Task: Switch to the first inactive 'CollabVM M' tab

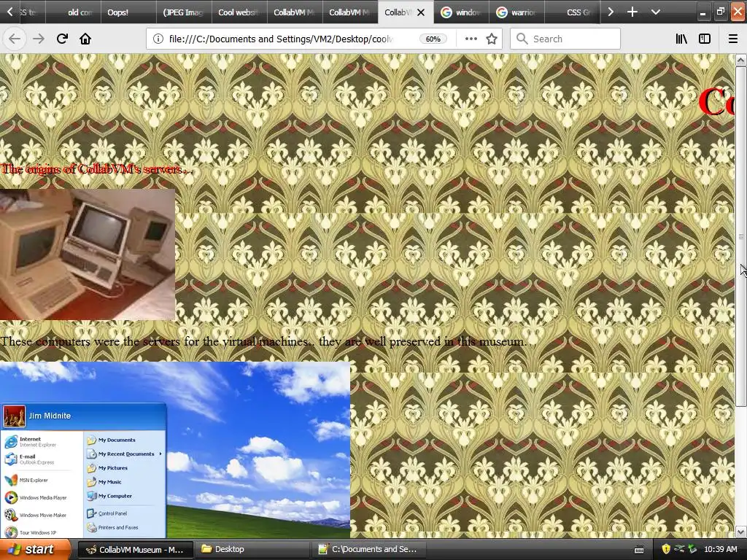Action: coord(295,12)
